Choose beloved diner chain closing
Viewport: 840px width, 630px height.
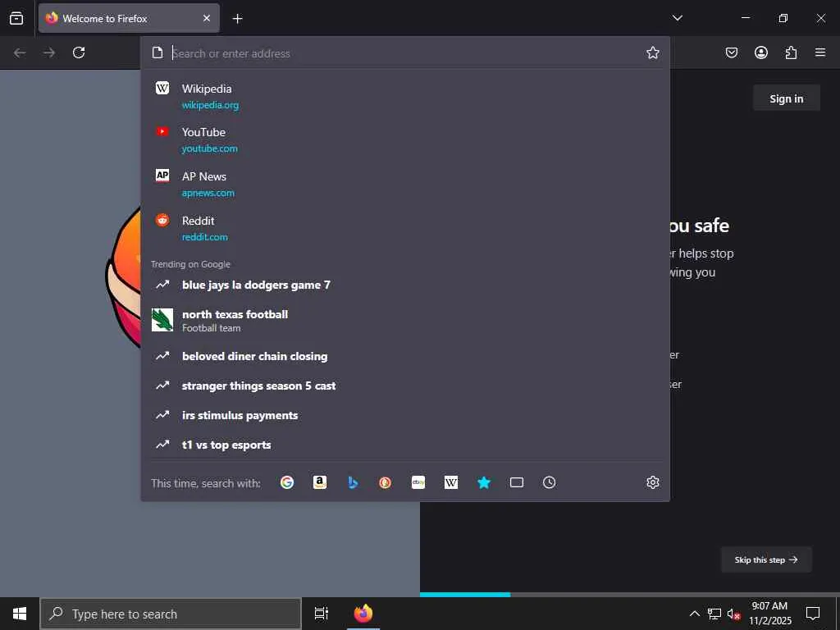coord(405,356)
